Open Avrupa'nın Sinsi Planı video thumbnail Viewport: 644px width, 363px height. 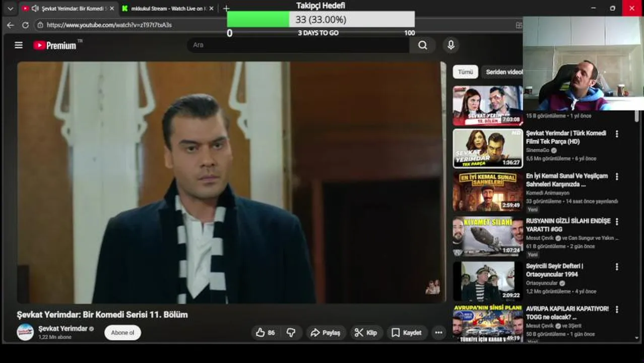coord(487,323)
